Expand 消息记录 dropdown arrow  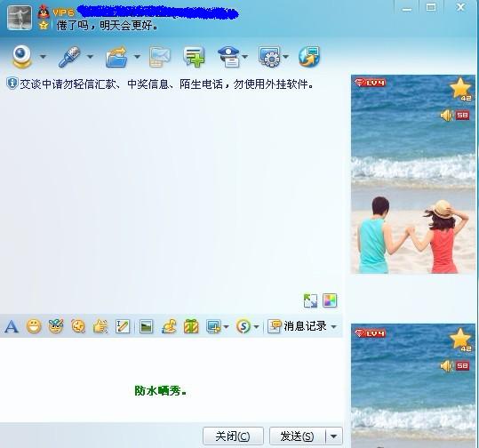333,327
